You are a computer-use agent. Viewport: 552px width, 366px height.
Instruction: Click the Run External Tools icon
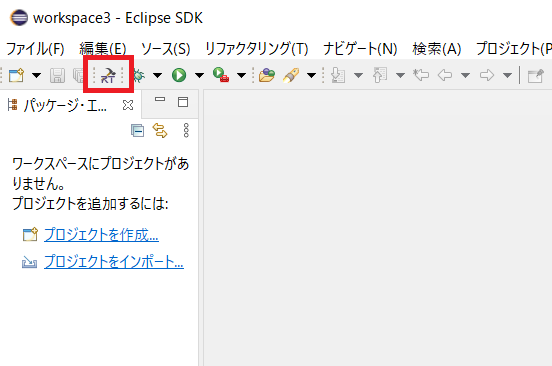pyautogui.click(x=221, y=75)
